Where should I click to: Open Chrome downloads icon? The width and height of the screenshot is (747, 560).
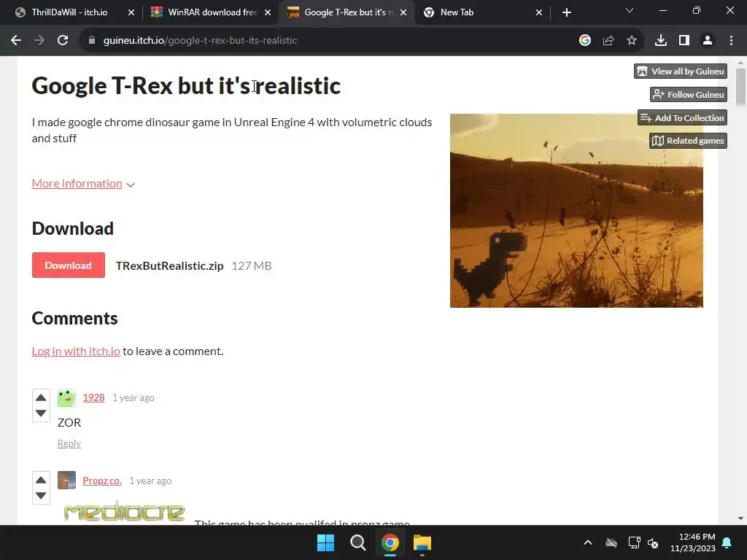point(661,41)
